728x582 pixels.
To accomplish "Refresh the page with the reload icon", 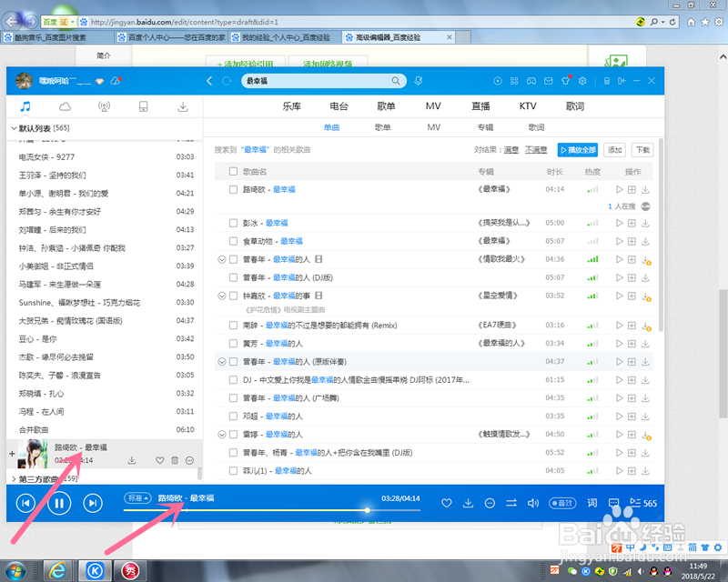I will 227,81.
